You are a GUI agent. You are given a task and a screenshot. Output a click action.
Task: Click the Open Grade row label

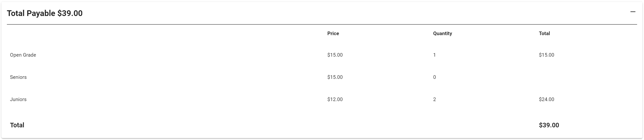[23, 55]
